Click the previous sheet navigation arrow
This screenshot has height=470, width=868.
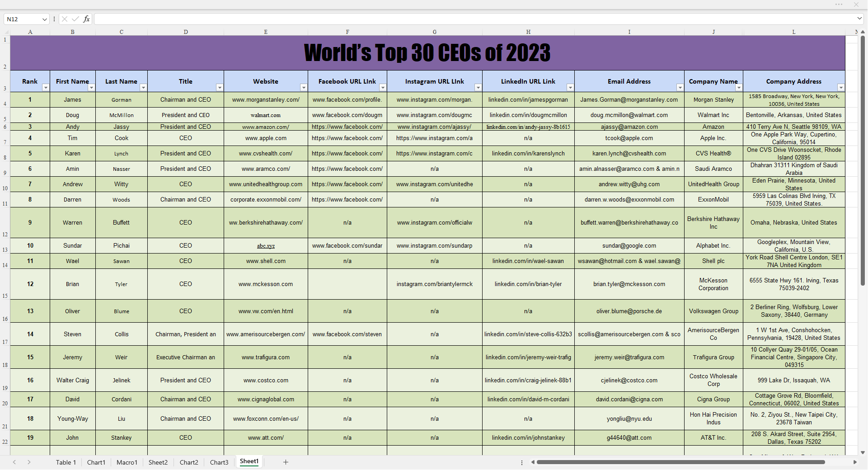point(14,462)
